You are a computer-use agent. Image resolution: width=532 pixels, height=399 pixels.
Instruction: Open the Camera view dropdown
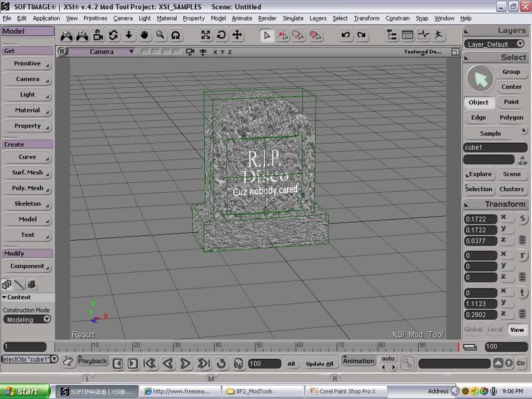tap(102, 52)
